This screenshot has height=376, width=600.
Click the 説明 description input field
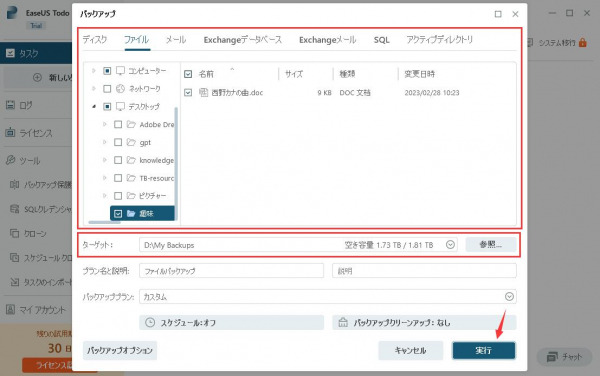[x=424, y=271]
